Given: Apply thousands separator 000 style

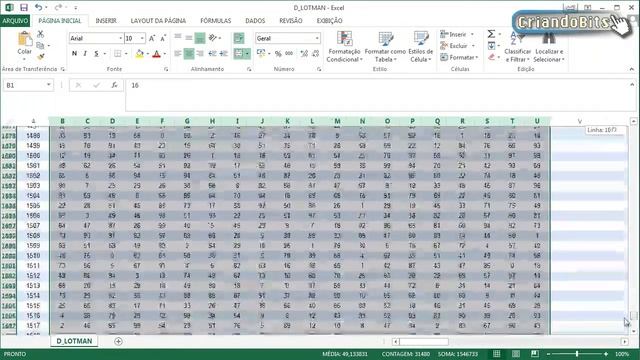Looking at the screenshot, I should point(289,53).
